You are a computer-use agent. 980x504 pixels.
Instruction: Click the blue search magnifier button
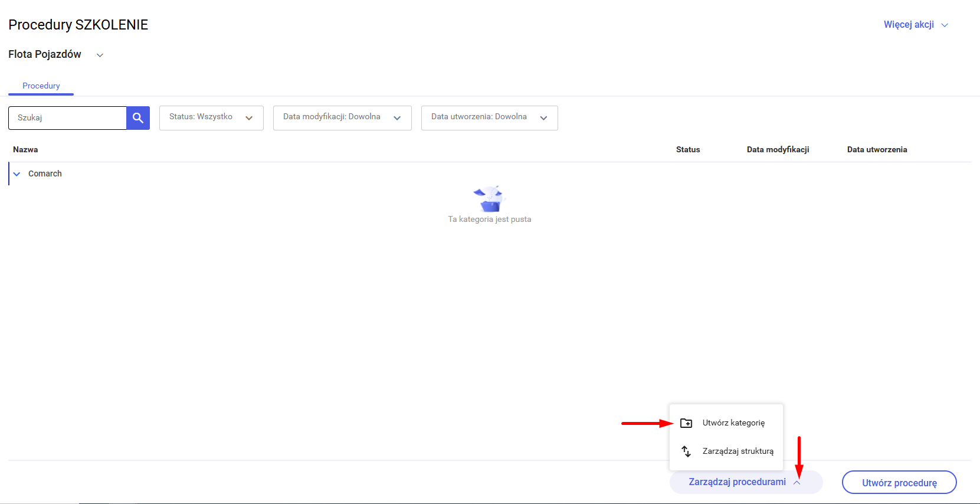(138, 118)
